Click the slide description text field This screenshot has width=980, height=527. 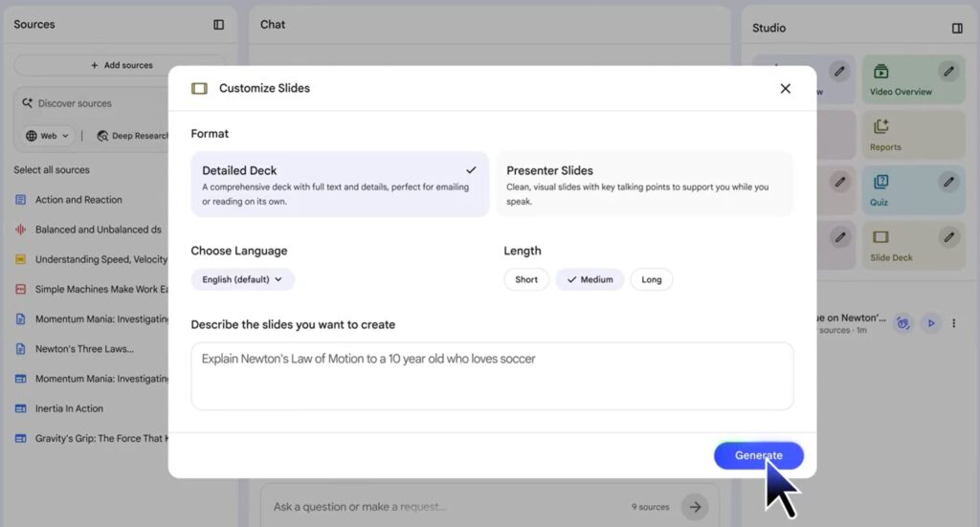point(492,376)
